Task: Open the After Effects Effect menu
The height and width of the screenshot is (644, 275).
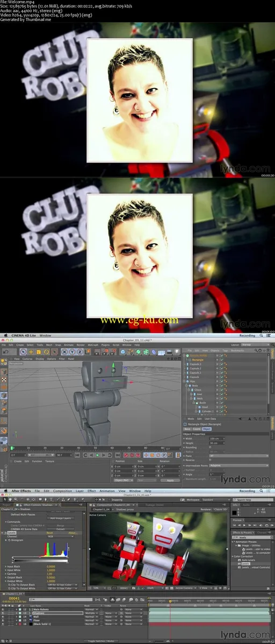Action: tap(91, 491)
